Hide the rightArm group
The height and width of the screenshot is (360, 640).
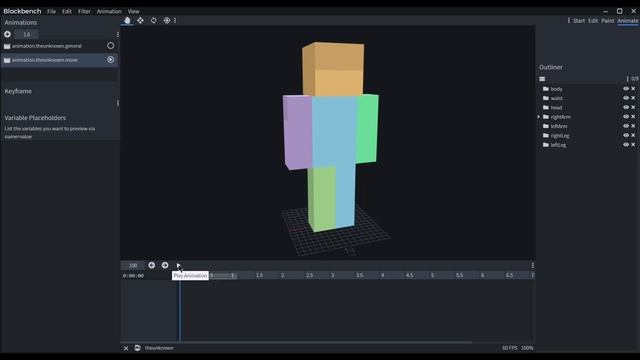click(626, 117)
